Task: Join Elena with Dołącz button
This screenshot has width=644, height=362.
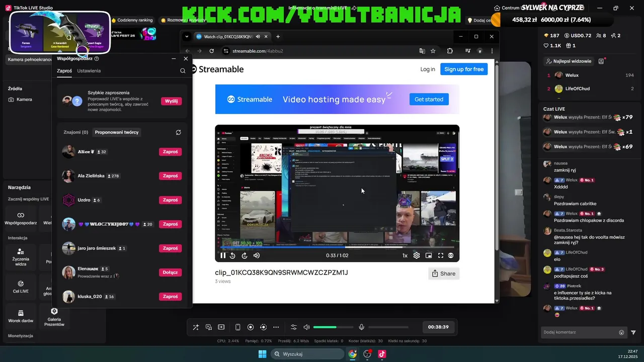Action: click(171, 273)
